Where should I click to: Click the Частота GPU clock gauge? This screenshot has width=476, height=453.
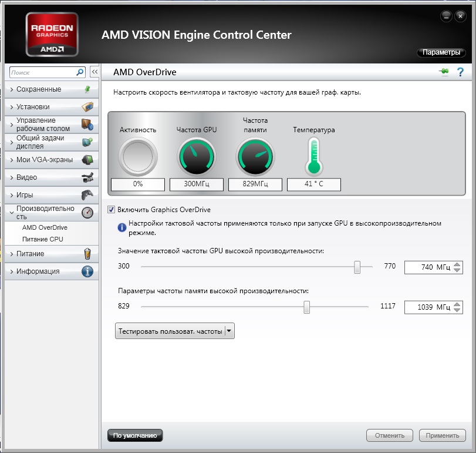click(197, 156)
